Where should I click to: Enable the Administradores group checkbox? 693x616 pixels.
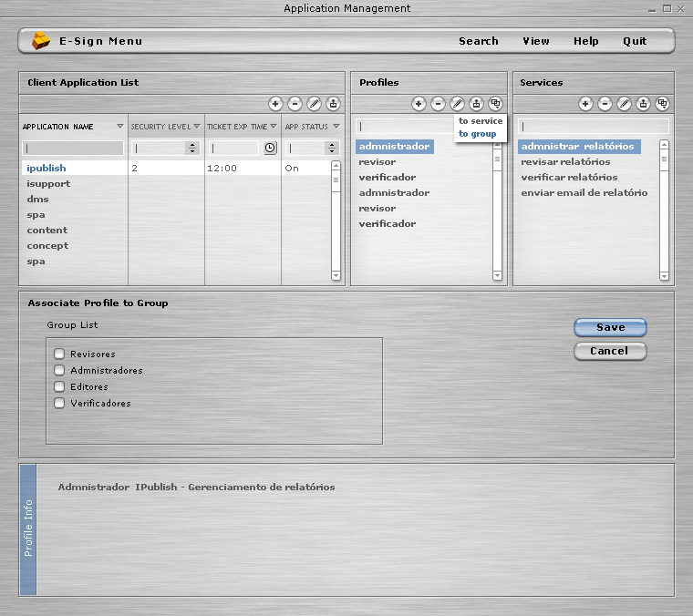coord(59,371)
